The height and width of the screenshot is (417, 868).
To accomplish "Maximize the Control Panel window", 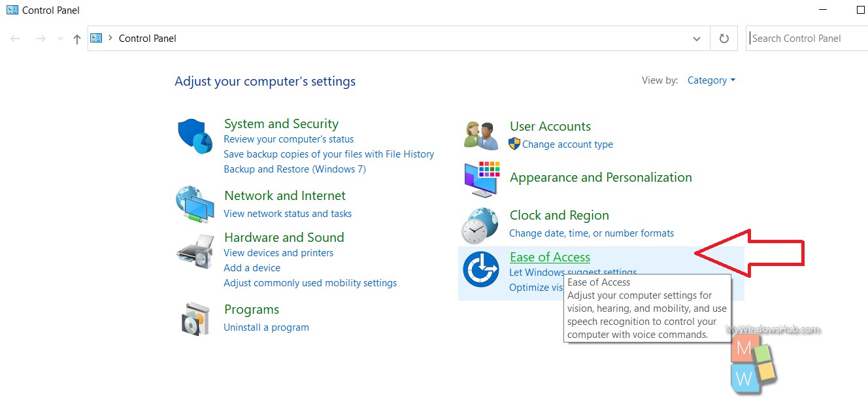I will tap(860, 10).
